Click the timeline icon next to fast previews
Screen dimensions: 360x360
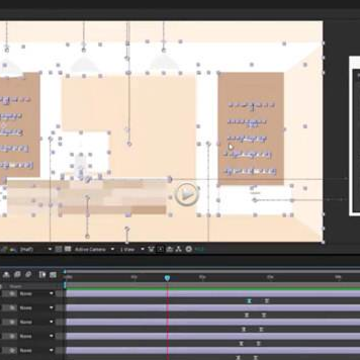160,249
